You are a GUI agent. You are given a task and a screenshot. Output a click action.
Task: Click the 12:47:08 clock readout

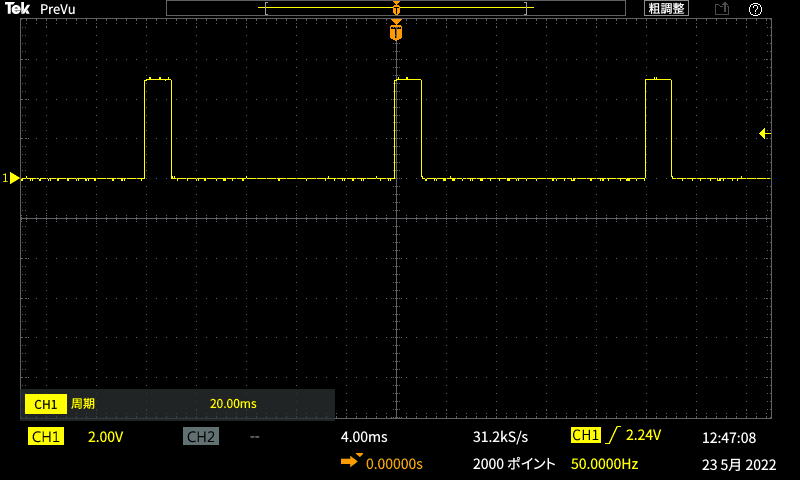point(729,437)
